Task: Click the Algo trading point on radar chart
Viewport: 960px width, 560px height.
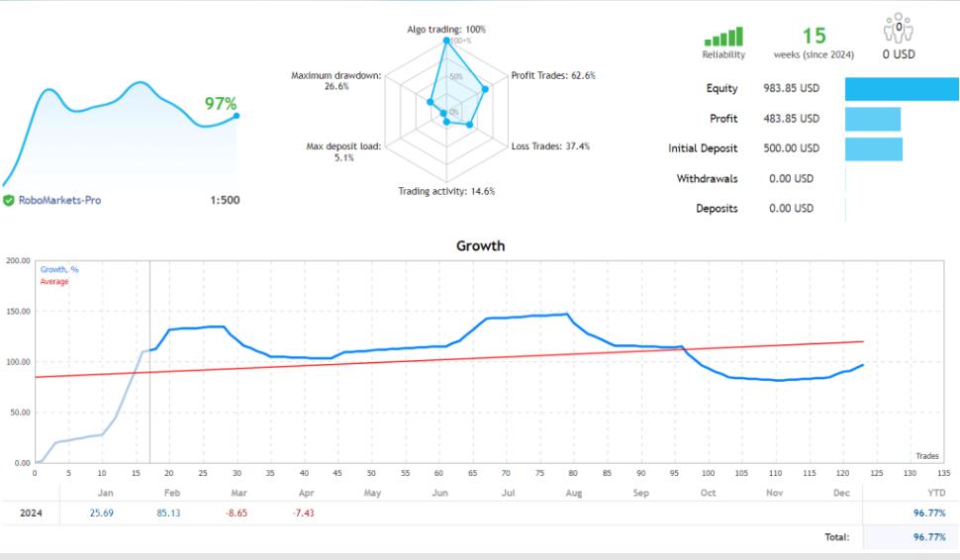Action: [447, 42]
